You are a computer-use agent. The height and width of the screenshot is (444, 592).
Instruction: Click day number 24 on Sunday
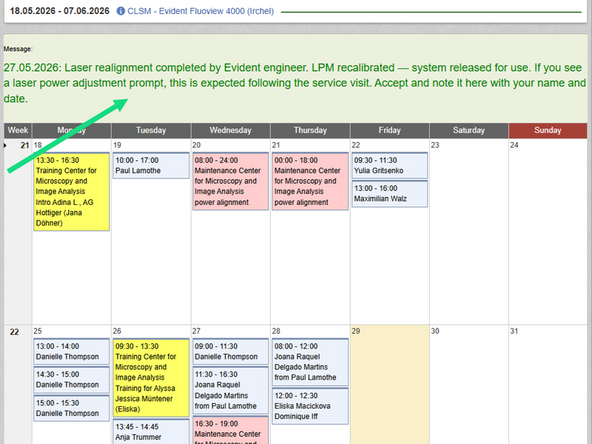click(514, 145)
